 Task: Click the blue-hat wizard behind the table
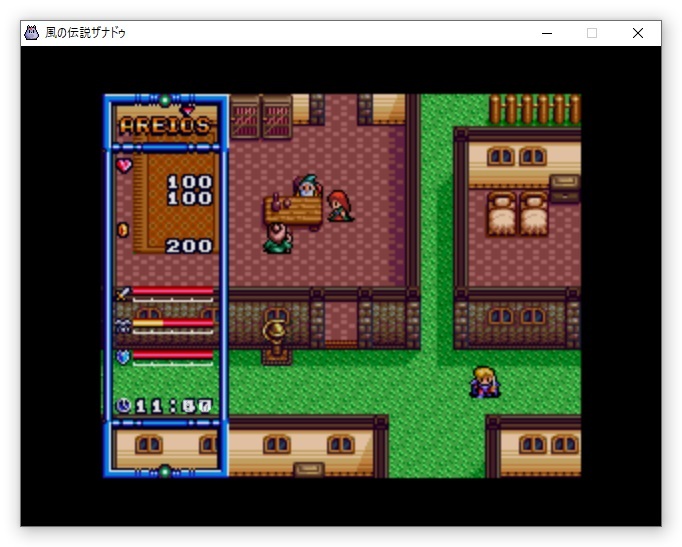[x=308, y=186]
